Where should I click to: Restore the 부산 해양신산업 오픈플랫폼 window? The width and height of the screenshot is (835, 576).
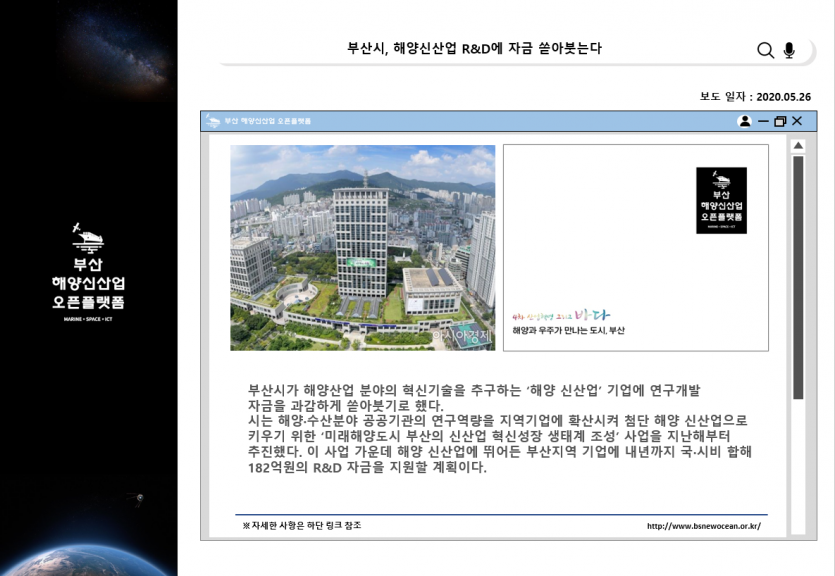click(x=780, y=121)
